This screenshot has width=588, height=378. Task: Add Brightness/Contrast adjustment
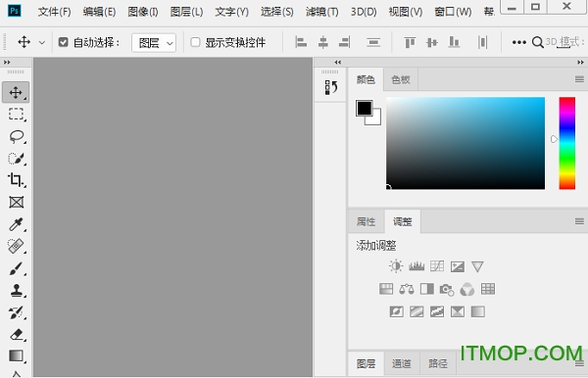tap(396, 266)
